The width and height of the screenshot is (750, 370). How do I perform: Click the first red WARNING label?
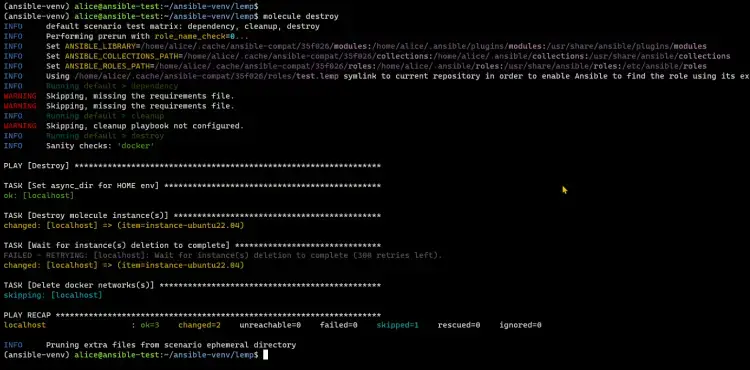(x=20, y=96)
